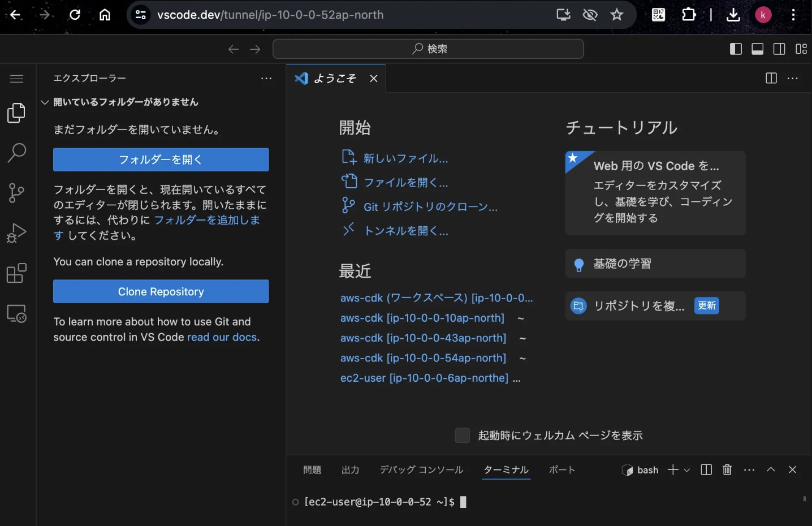Open the read our docs link
Image resolution: width=812 pixels, height=526 pixels.
click(x=222, y=337)
